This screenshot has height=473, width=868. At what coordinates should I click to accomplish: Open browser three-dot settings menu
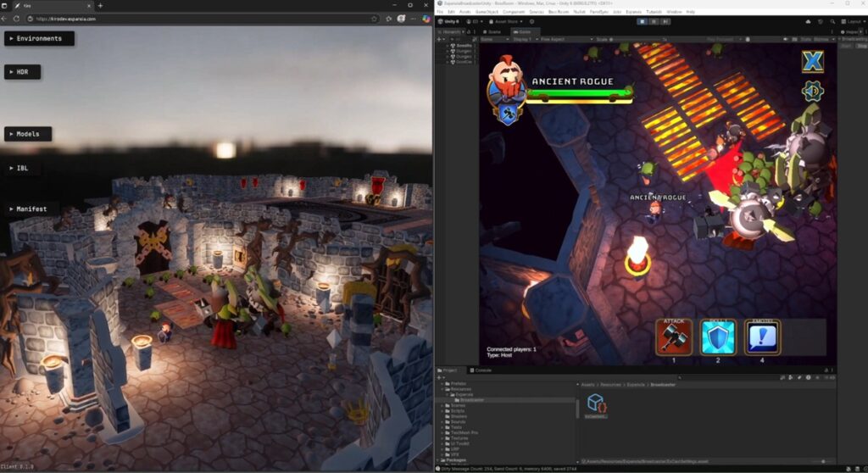(414, 19)
